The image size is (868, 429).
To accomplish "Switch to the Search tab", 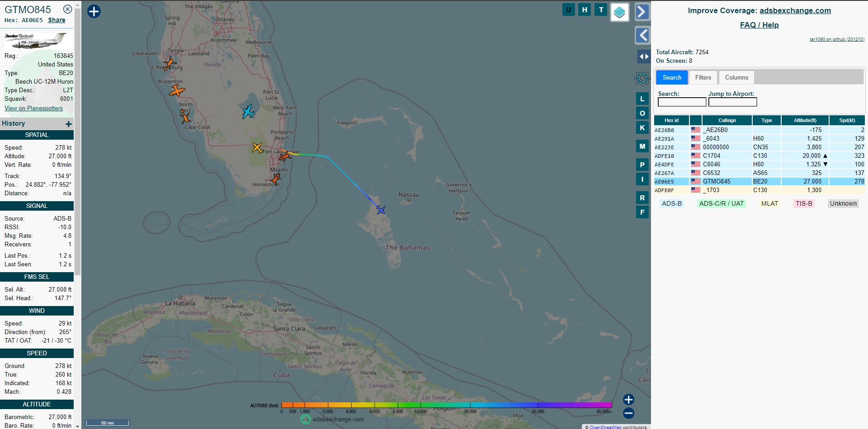I will point(672,77).
